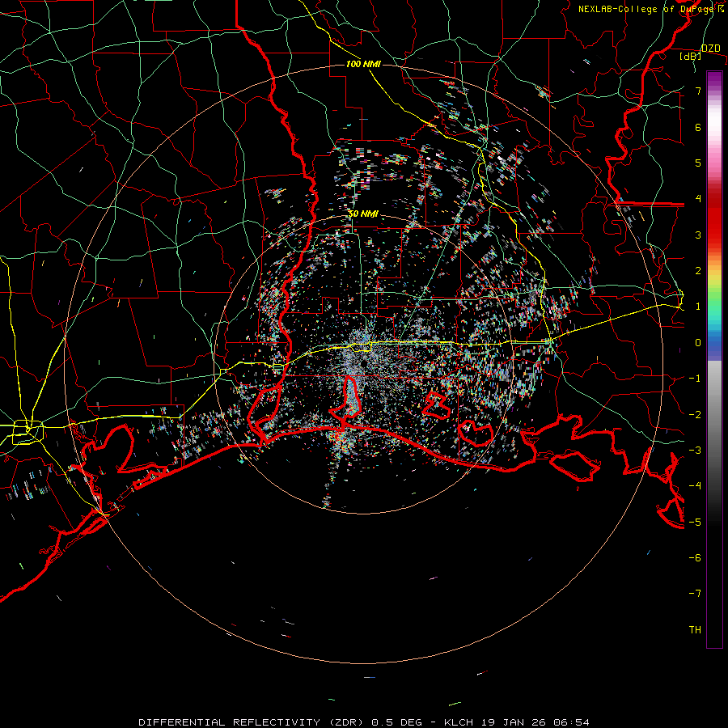The image size is (728, 728).
Task: Click the 5 value on color scale
Action: point(698,163)
